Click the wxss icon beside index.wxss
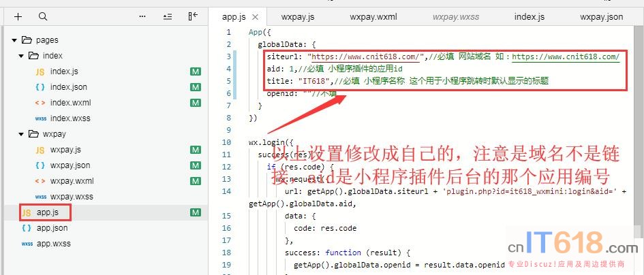644x275 pixels. 40,118
